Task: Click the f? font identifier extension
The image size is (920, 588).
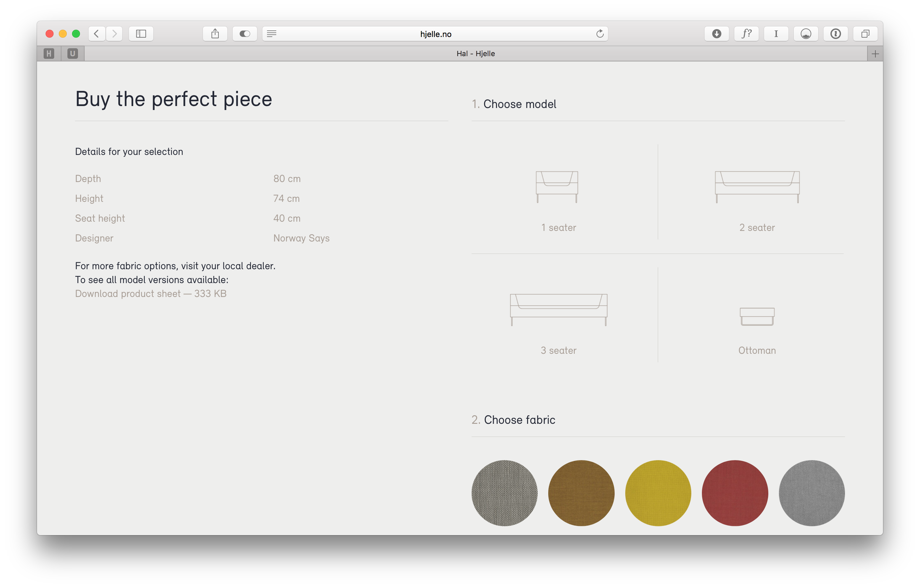Action: 746,34
